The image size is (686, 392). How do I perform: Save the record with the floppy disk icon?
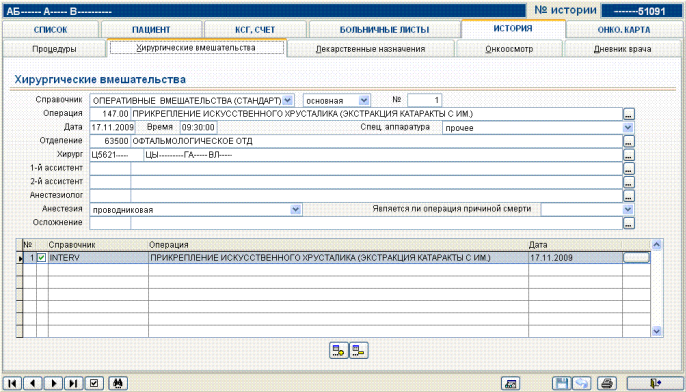tap(561, 384)
